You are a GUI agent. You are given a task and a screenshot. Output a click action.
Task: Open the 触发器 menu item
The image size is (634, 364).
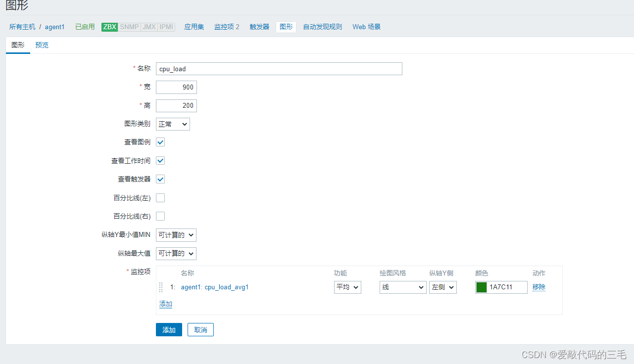click(x=259, y=27)
